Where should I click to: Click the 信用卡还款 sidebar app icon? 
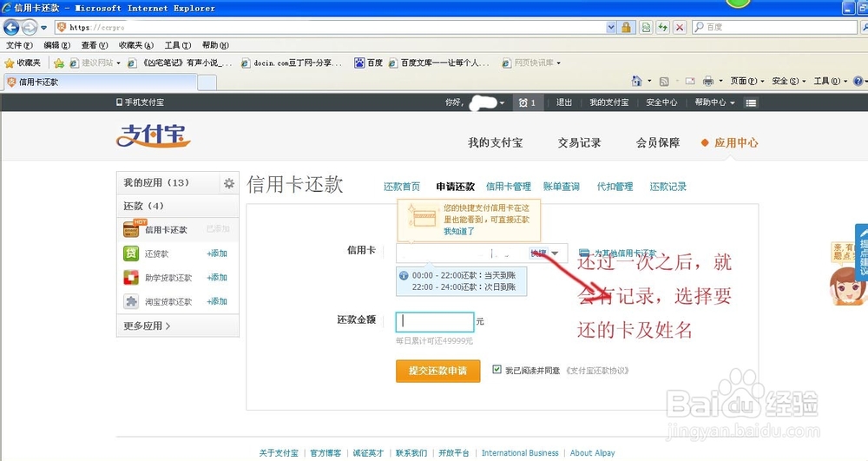(x=131, y=229)
